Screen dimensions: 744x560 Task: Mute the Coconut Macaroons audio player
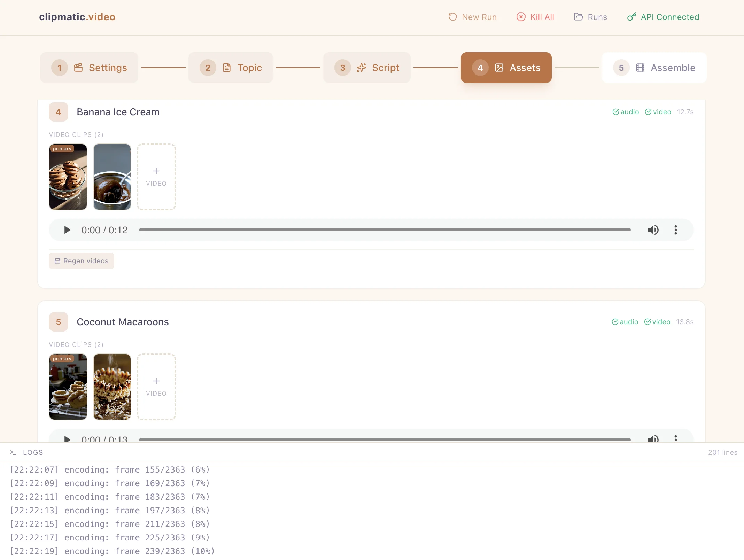(653, 439)
